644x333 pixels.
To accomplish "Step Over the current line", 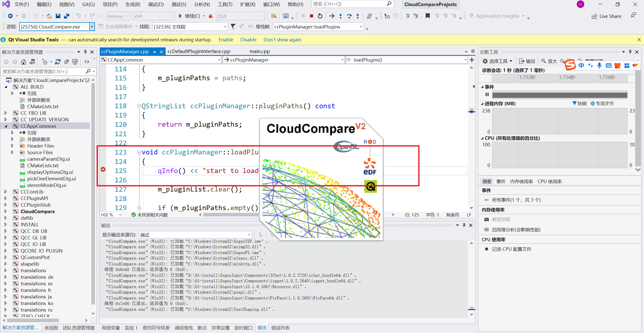I will pyautogui.click(x=349, y=16).
